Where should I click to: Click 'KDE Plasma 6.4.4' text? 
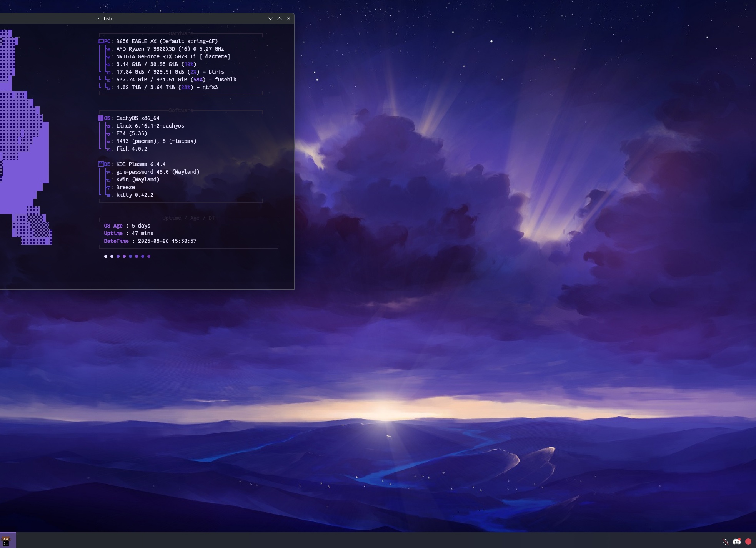click(141, 164)
